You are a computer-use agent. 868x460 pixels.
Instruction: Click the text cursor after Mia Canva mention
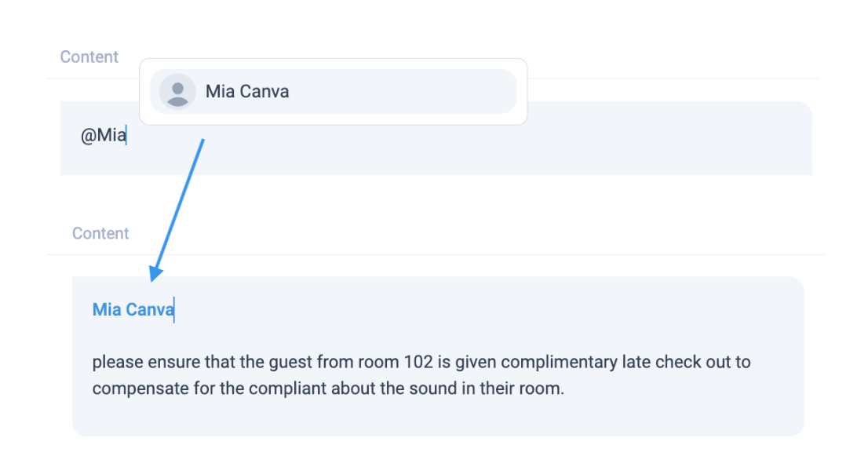[174, 309]
